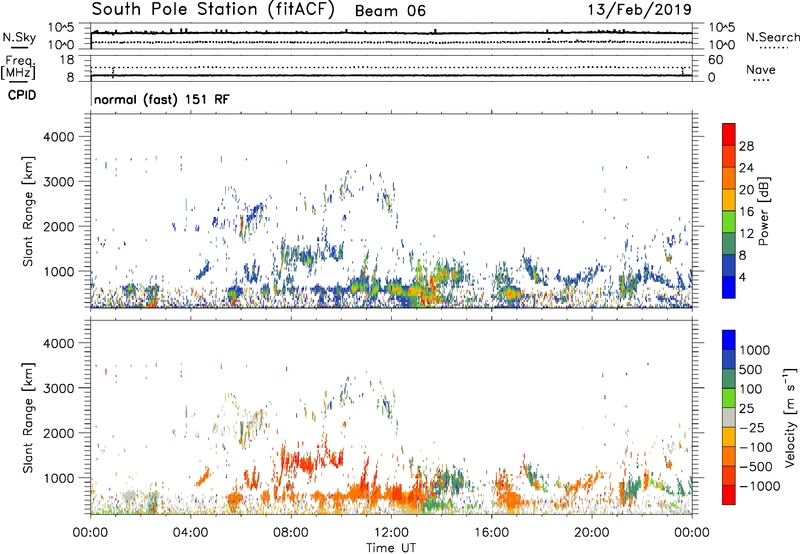Select the "normal (fast) 151 RF" text
The height and width of the screenshot is (554, 800).
tap(162, 99)
